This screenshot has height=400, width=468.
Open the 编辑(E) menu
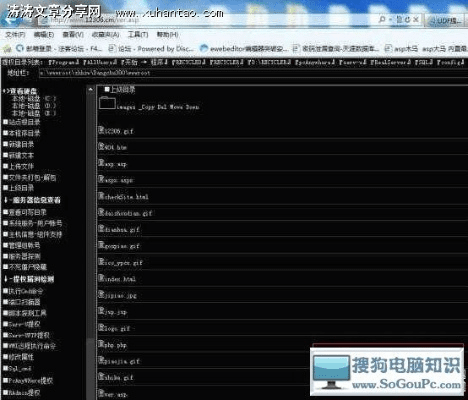(x=44, y=34)
